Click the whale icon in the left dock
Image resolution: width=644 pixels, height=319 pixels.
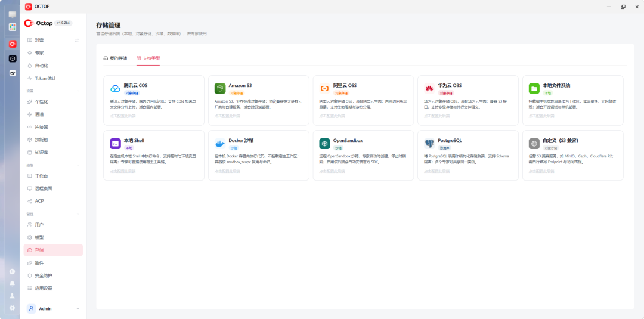(13, 73)
